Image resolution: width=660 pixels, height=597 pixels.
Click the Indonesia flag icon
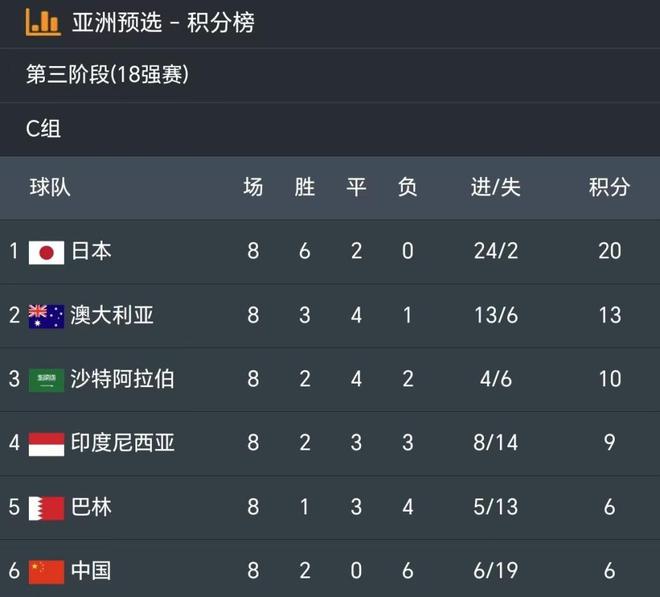pos(46,443)
